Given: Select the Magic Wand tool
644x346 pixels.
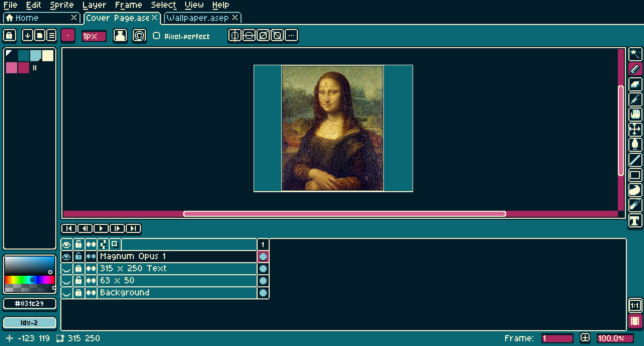Looking at the screenshot, I should [635, 54].
